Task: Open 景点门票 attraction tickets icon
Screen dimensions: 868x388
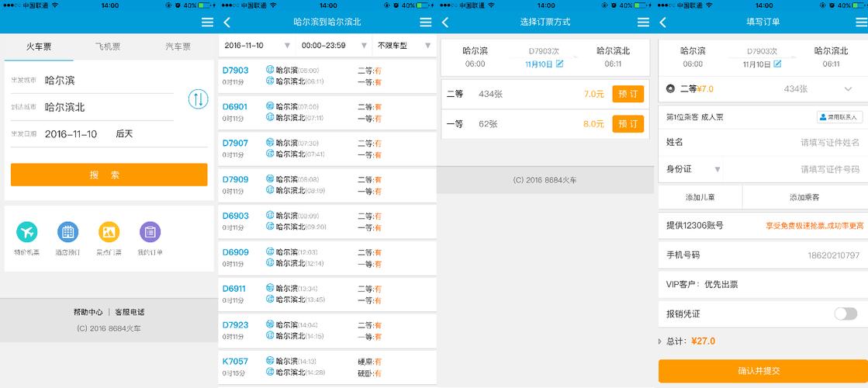Action: (109, 232)
